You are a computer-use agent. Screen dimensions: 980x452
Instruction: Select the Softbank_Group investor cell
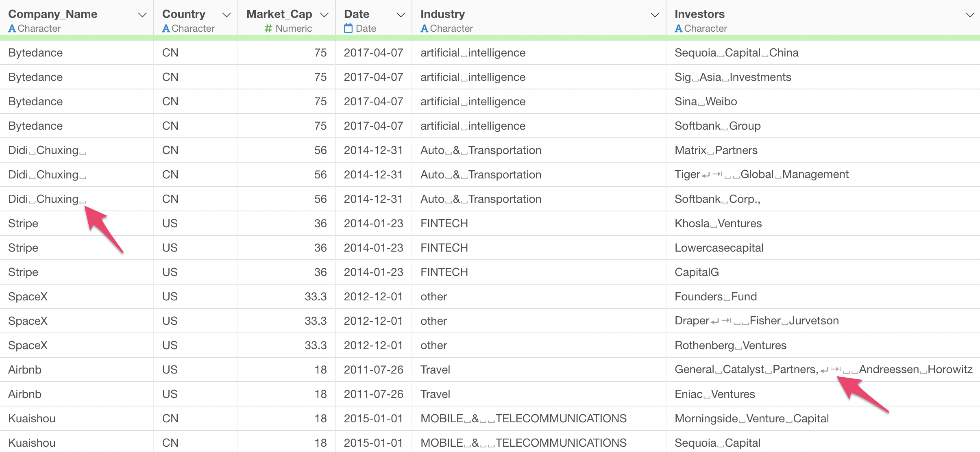coord(823,126)
